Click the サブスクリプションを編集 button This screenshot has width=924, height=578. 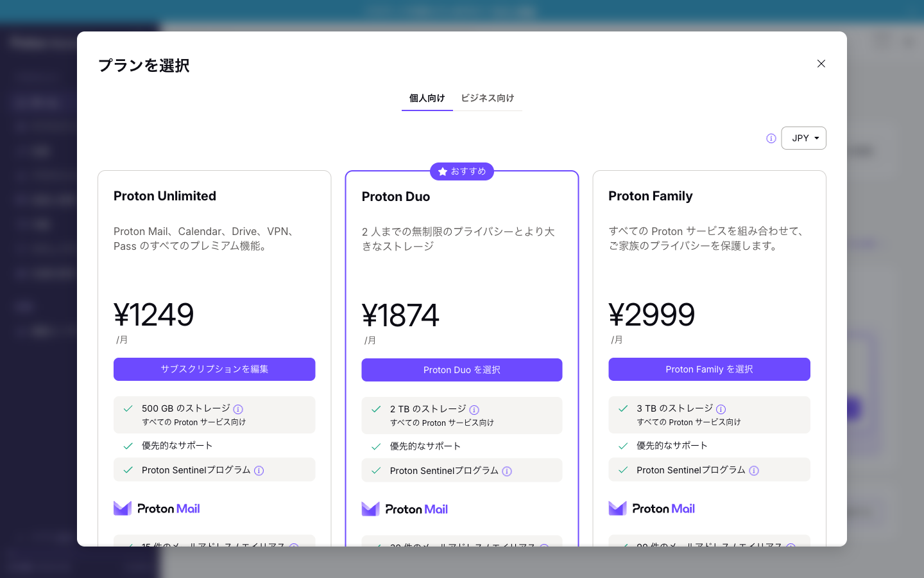coord(214,369)
